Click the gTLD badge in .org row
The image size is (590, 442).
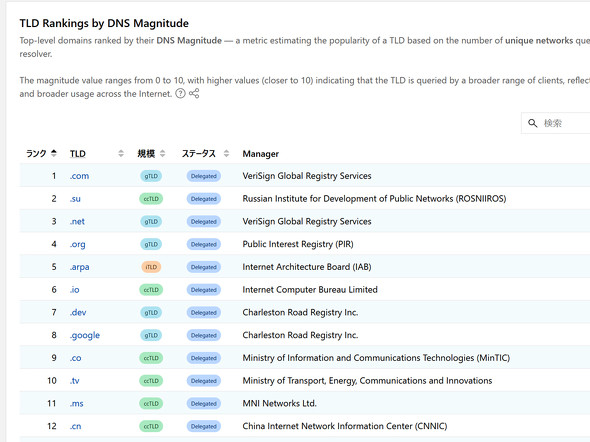point(151,245)
